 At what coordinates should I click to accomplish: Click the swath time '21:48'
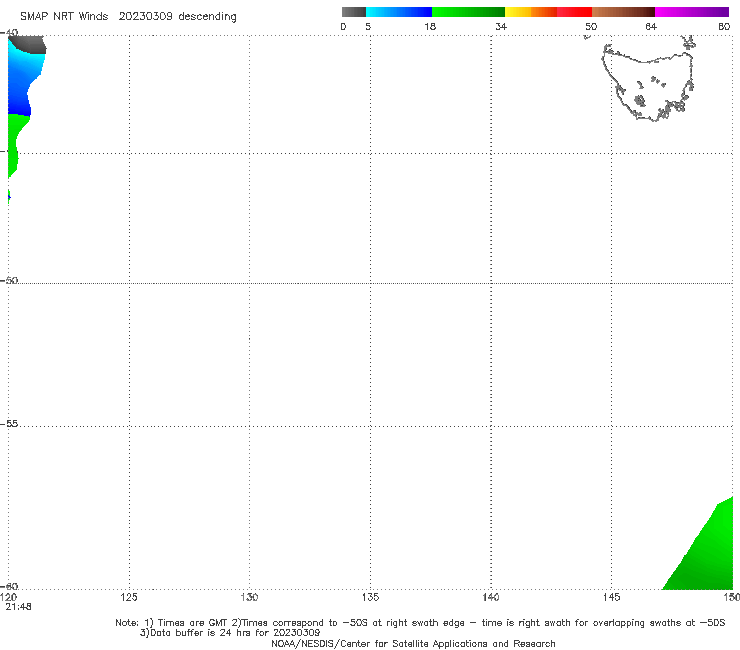18,607
